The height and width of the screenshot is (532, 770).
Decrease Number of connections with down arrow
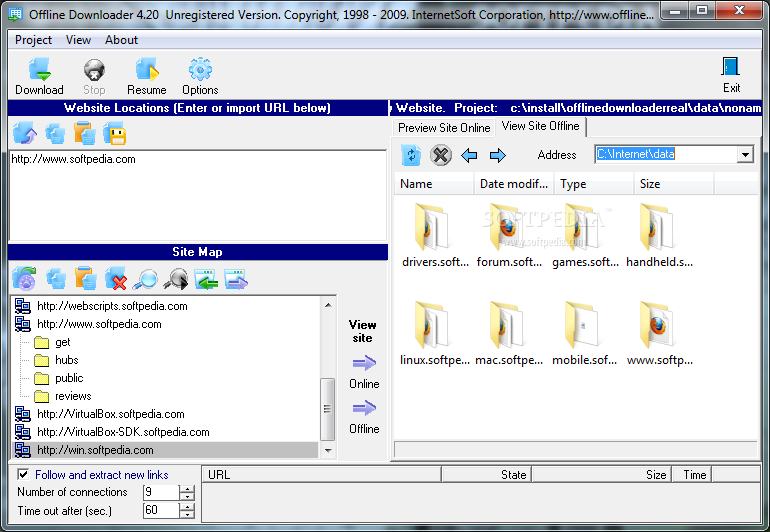click(x=187, y=497)
